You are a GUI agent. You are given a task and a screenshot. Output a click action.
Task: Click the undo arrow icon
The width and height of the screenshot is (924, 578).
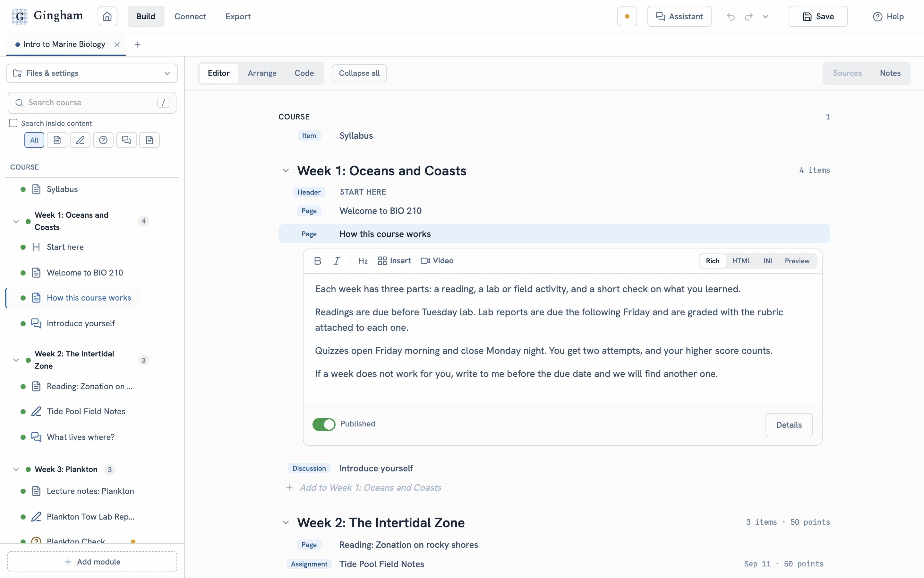731,16
